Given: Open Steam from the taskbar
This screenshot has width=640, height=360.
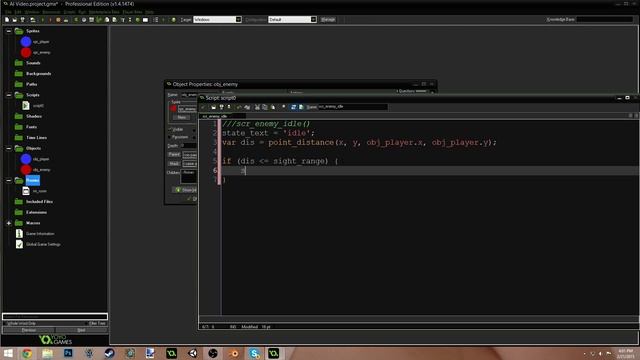Looking at the screenshot, I should tap(109, 353).
